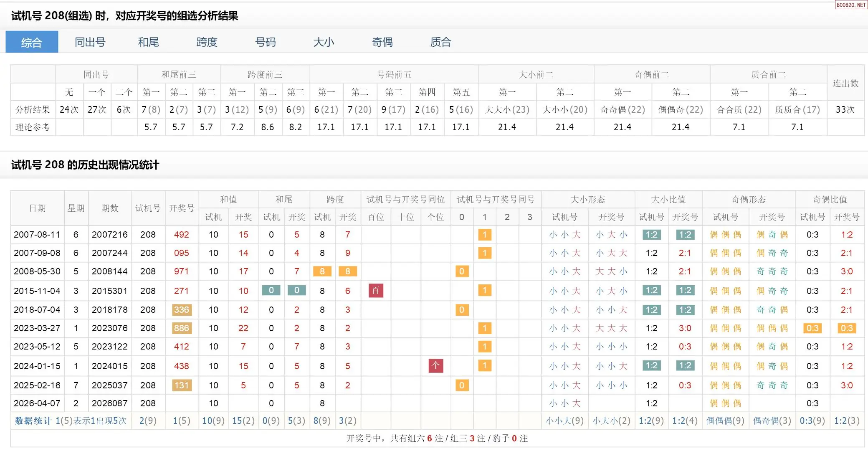Open the 跨度 tab
868x451 pixels.
coord(207,42)
